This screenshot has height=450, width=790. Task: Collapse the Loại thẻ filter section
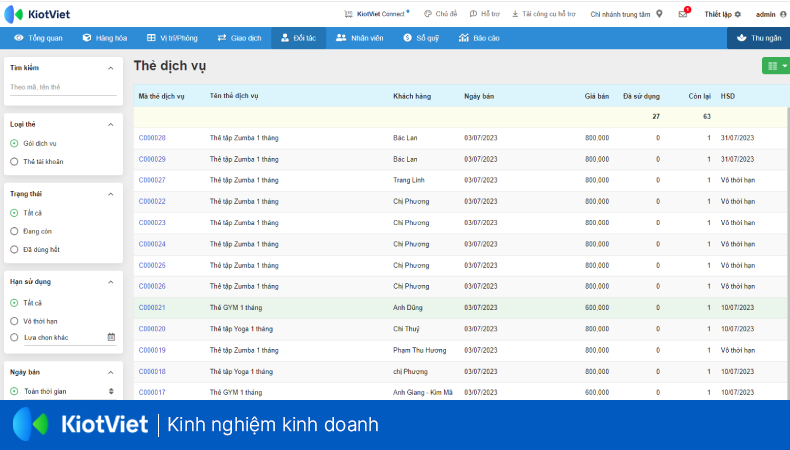pos(111,124)
